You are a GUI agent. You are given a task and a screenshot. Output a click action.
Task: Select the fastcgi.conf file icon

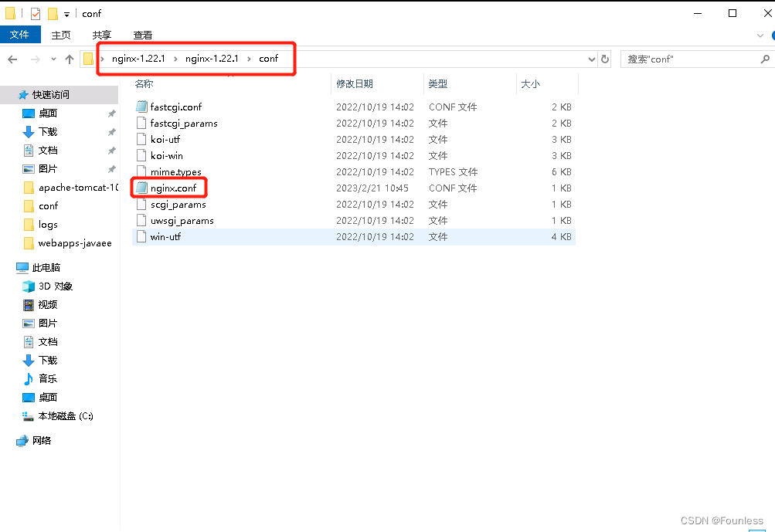142,107
